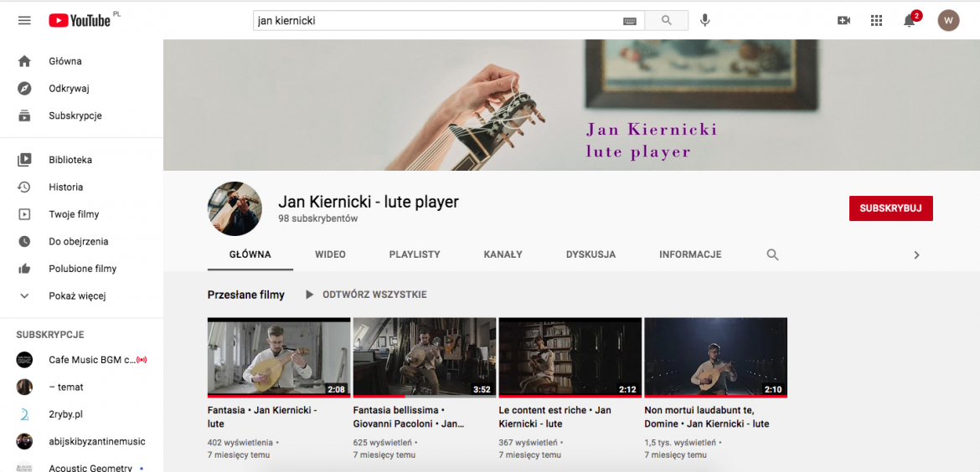Open the INFORMACJE tab
Viewport: 980px width, 472px height.
690,254
